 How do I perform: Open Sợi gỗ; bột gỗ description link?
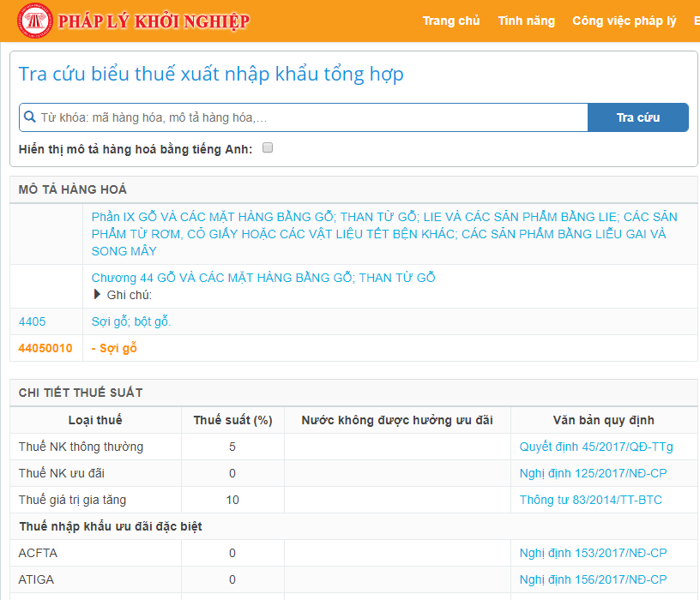point(131,321)
